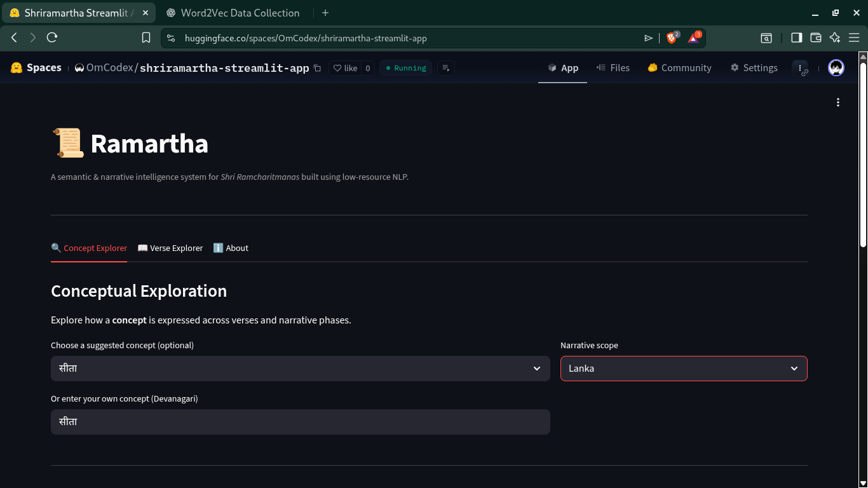The width and height of the screenshot is (868, 488).
Task: Click the browser forward arrow
Action: (x=33, y=38)
